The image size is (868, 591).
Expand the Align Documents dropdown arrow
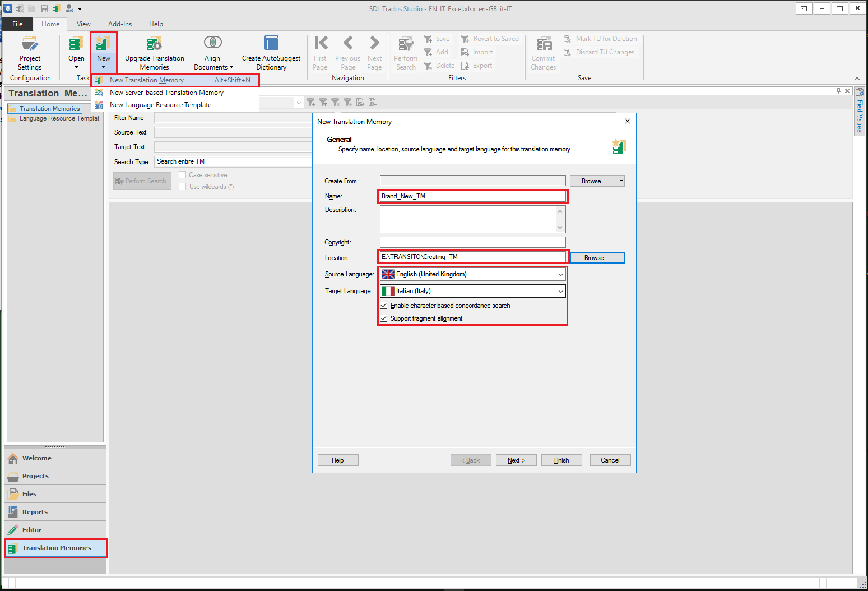[231, 67]
